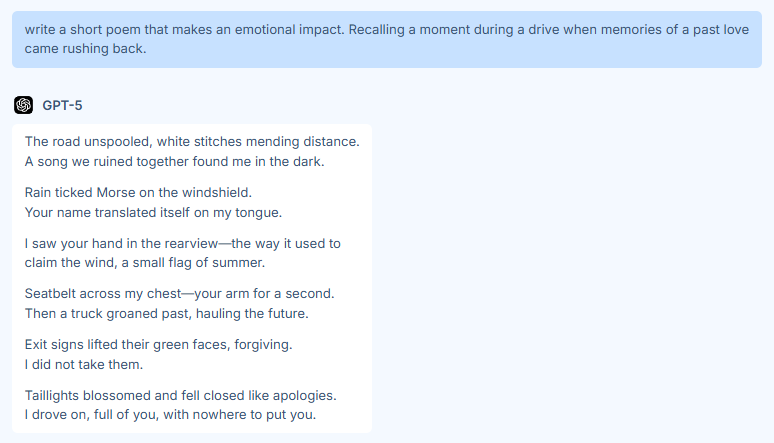Click the line beginning "Seatbelt across my chest"
Viewport: 774px width, 443px height.
click(x=179, y=294)
